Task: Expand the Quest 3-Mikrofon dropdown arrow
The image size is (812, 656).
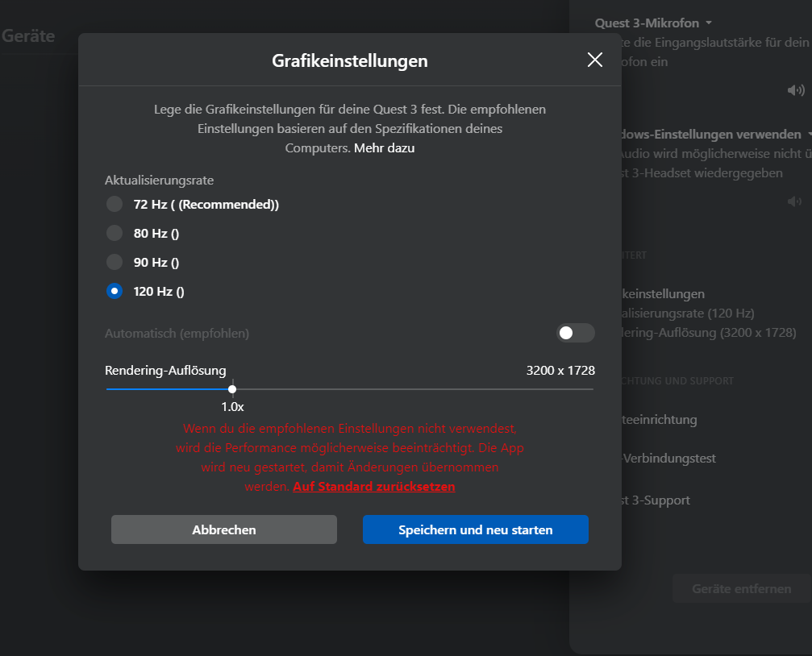Action: pyautogui.click(x=709, y=23)
